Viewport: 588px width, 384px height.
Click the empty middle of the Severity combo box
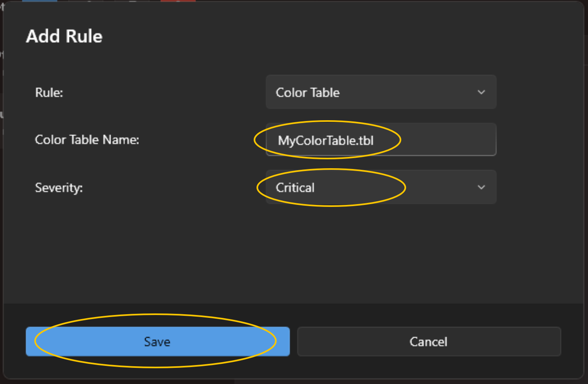pos(427,188)
